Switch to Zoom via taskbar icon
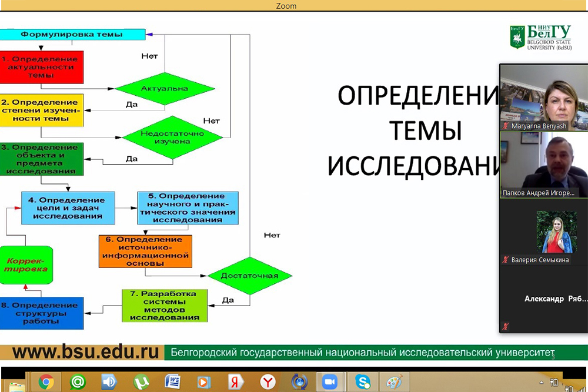 coord(330,382)
